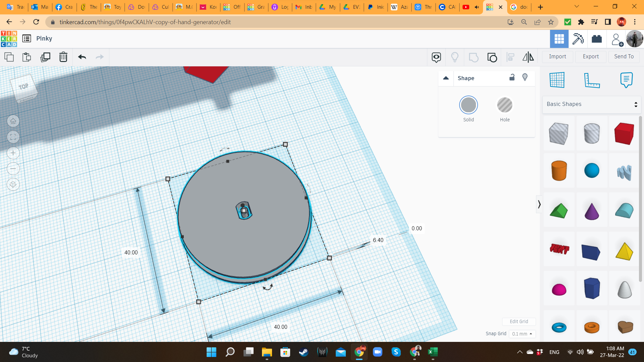Viewport: 644px width, 362px height.
Task: Set shape to Solid
Action: click(468, 105)
